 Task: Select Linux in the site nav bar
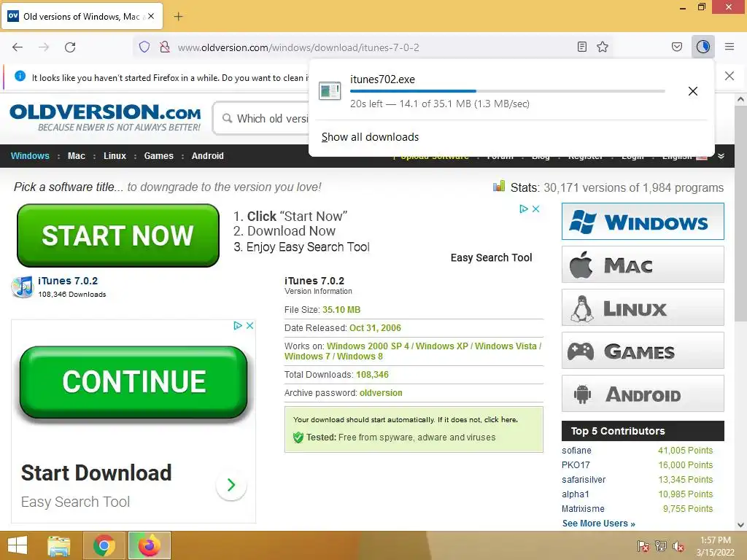tap(115, 156)
